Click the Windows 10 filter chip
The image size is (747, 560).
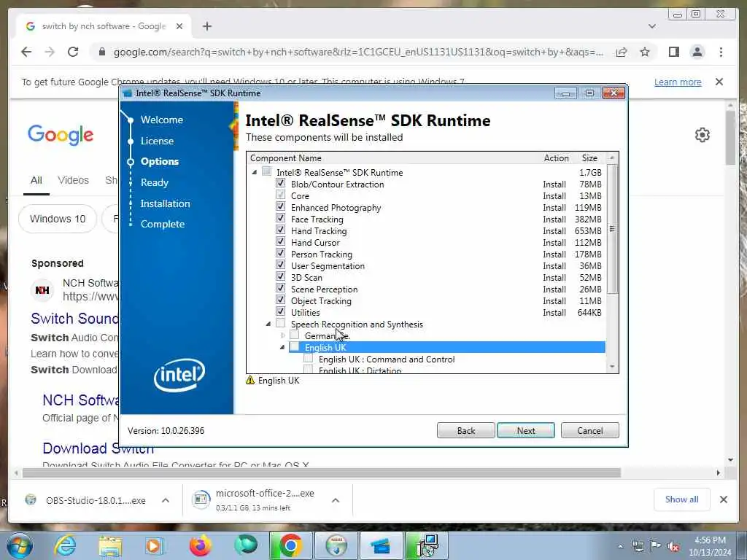(58, 219)
